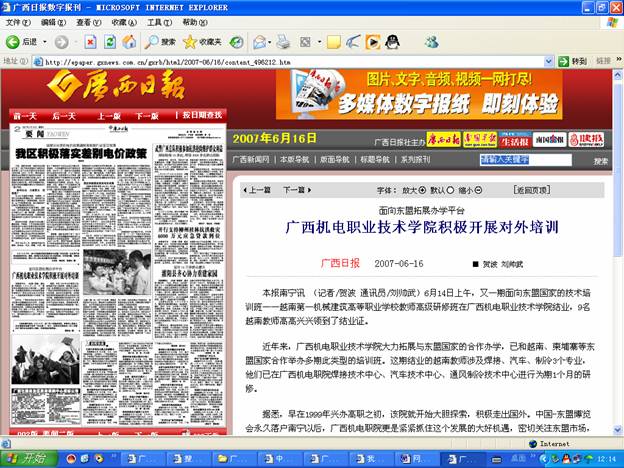Click the 下一篇 next article link
624x468 pixels.
coord(293,189)
